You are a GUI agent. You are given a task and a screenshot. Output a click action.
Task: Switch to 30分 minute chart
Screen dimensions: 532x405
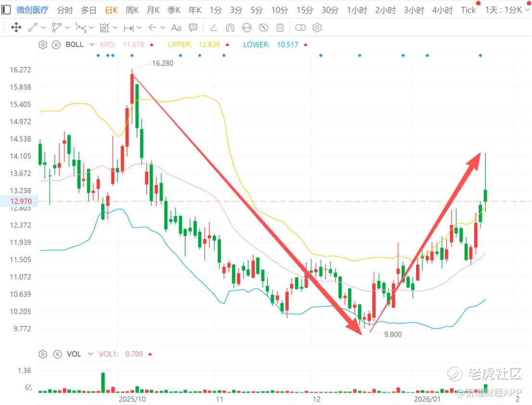330,10
